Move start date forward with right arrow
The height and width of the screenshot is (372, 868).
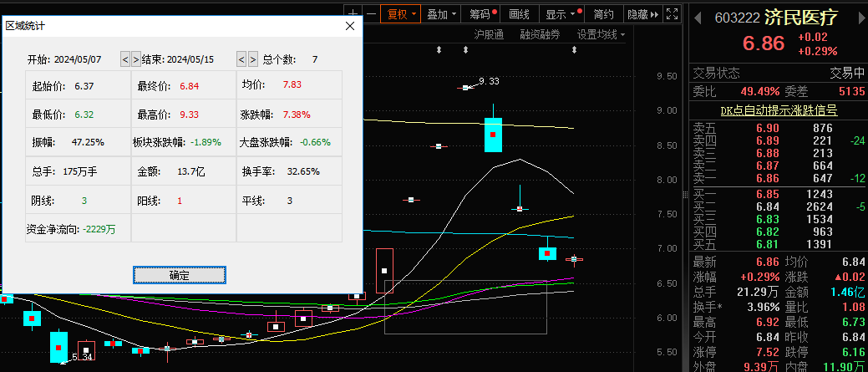click(x=135, y=59)
